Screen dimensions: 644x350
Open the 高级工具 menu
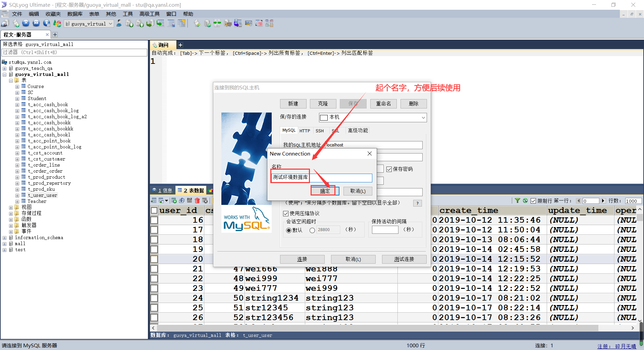150,14
